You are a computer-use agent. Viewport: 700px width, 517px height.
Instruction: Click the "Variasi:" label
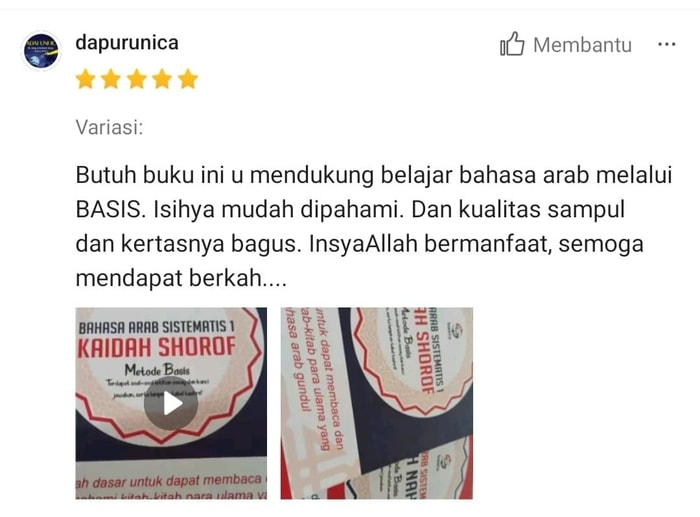pos(109,127)
